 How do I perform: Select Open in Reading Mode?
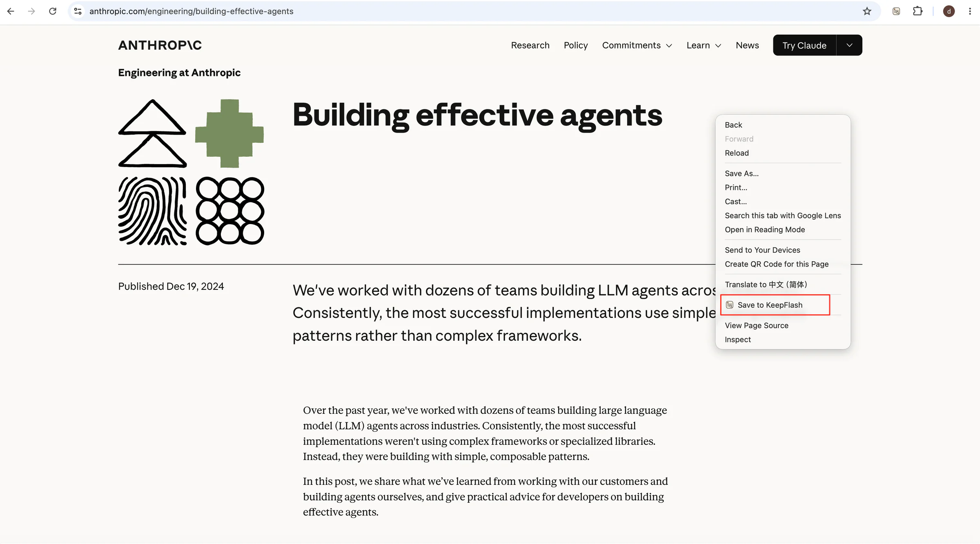pos(783,230)
